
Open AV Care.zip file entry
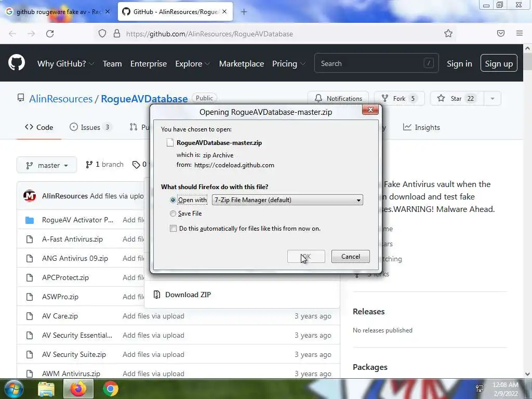click(60, 316)
